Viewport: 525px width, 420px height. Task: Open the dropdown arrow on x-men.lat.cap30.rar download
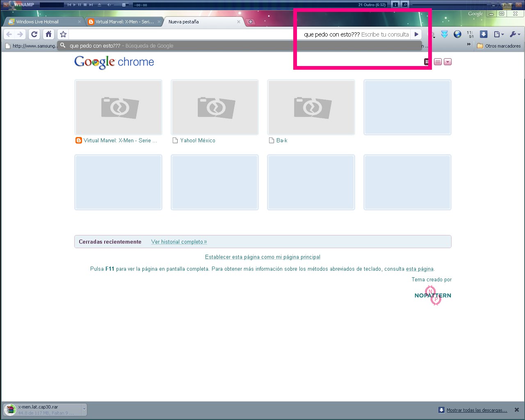click(x=84, y=409)
